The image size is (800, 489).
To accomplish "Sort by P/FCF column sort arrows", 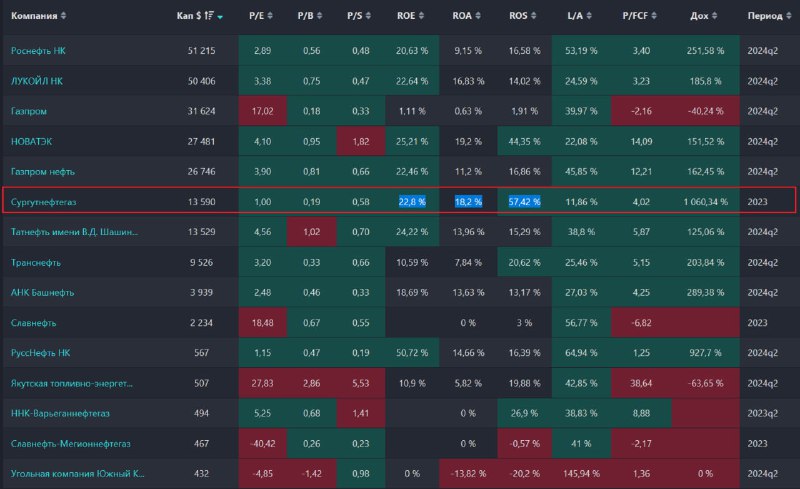I will [x=654, y=16].
